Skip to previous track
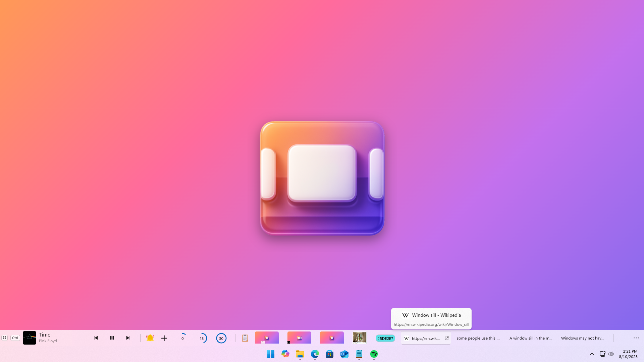This screenshot has width=644, height=362. pyautogui.click(x=96, y=338)
